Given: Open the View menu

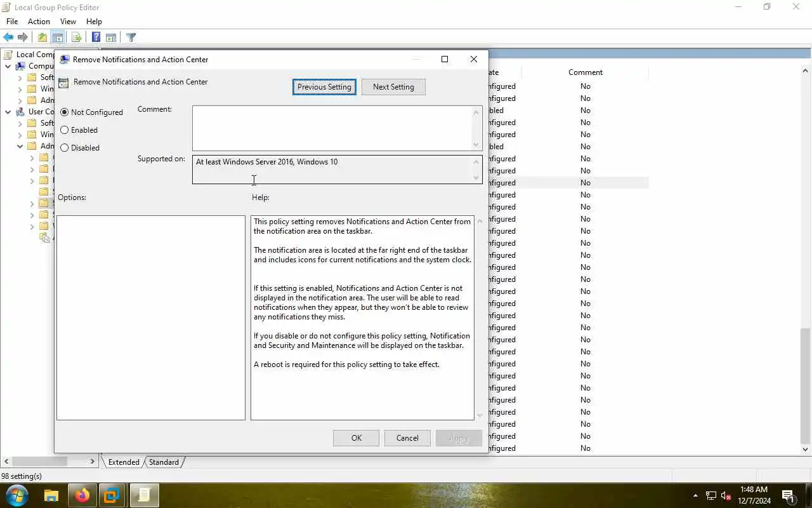Looking at the screenshot, I should coord(68,22).
